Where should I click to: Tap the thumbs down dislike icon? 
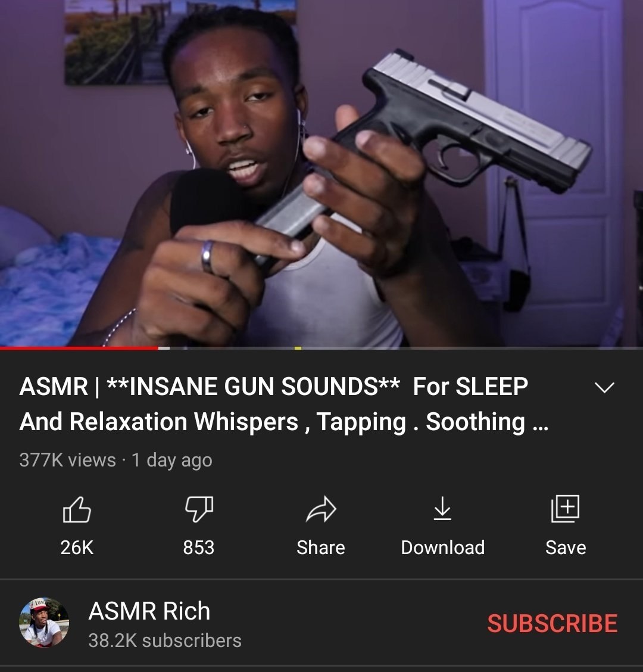tap(199, 509)
